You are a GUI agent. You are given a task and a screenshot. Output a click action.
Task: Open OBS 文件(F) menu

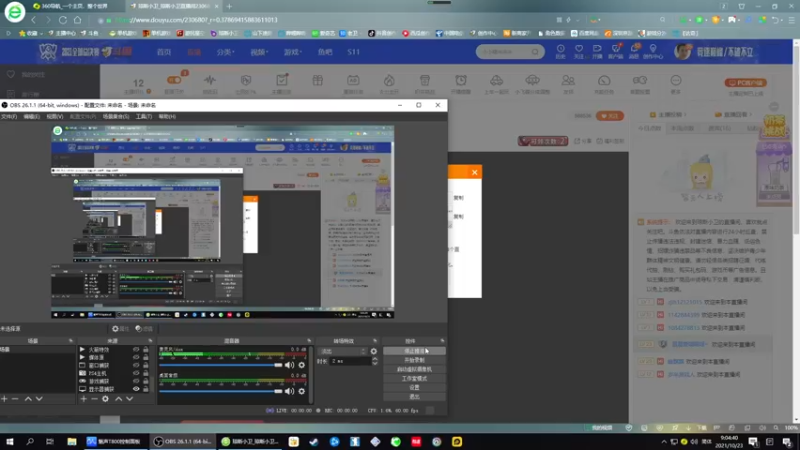pos(9,116)
